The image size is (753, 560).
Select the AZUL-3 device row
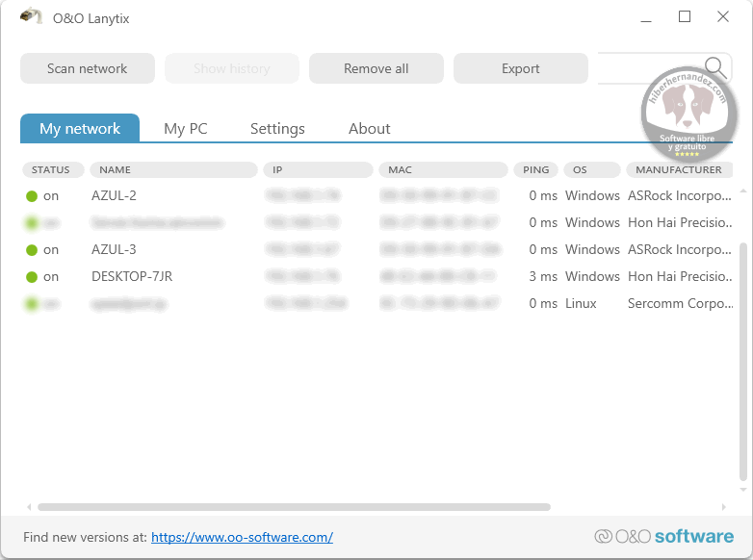pyautogui.click(x=377, y=249)
